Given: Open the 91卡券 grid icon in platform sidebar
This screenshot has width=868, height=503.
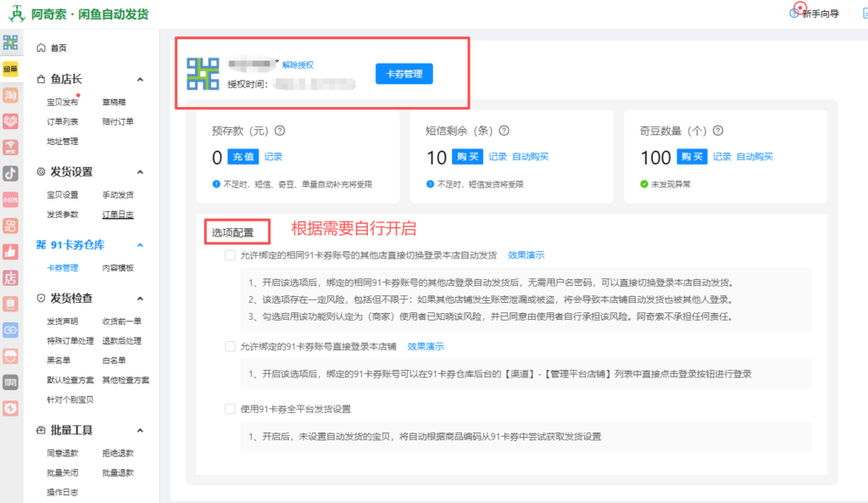Looking at the screenshot, I should coord(10,42).
